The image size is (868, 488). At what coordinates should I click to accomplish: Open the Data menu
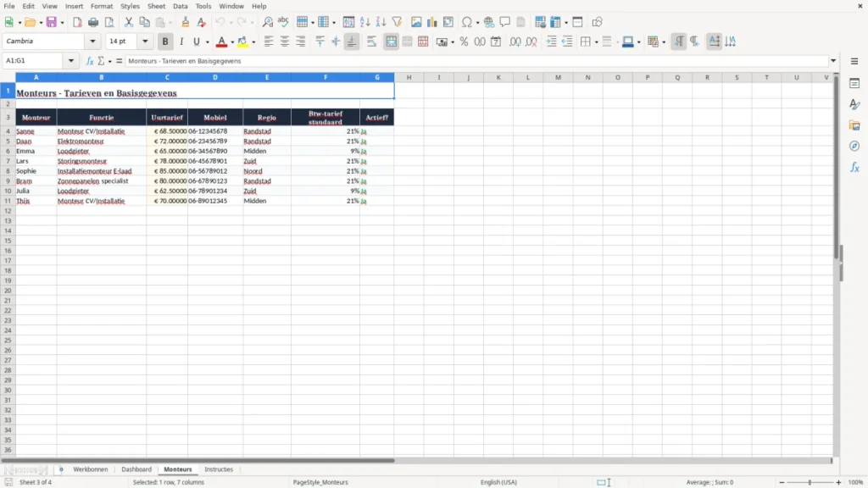[x=180, y=6]
